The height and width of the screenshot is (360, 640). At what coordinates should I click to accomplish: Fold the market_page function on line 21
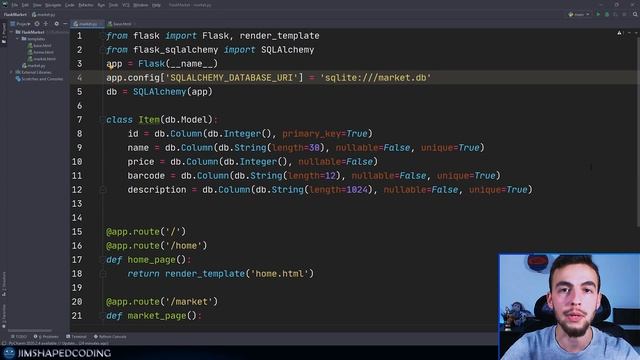point(102,316)
